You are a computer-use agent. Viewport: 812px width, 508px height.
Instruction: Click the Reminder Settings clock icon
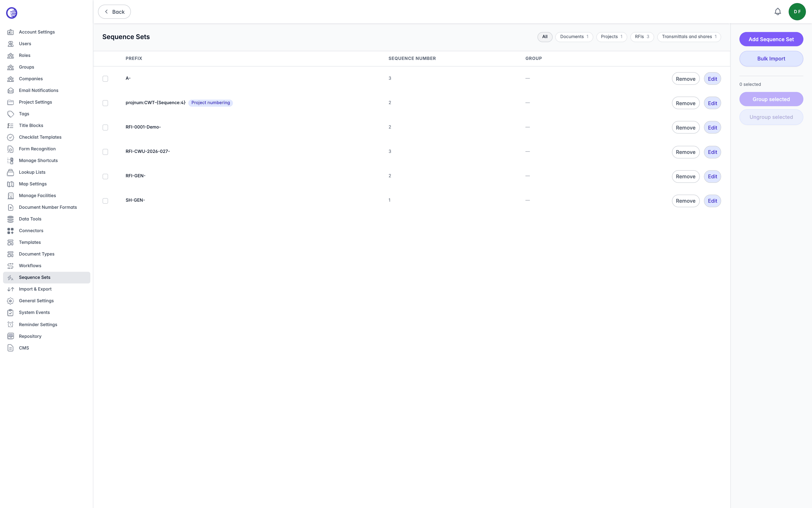coord(11,325)
